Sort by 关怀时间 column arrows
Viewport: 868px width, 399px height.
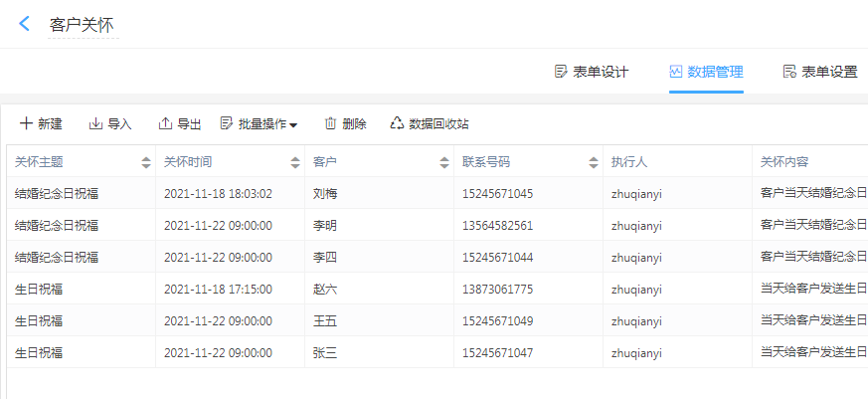(x=295, y=162)
